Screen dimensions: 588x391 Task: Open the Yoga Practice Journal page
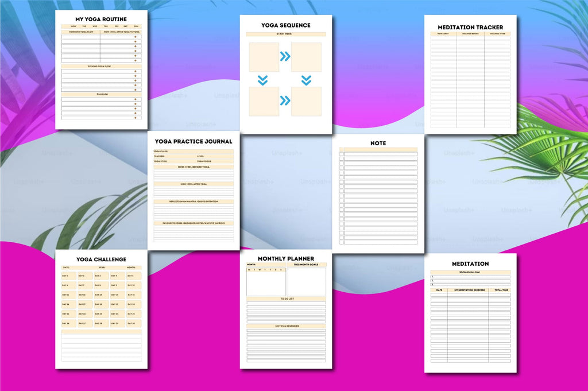[194, 191]
